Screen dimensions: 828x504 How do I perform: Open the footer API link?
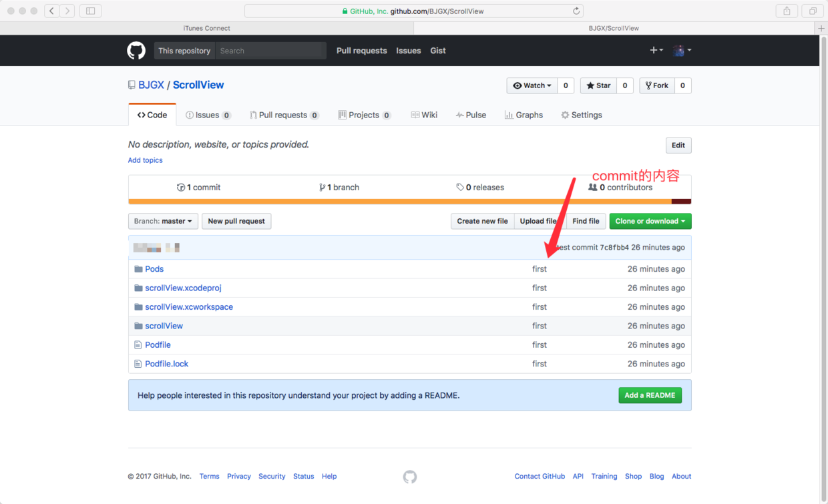point(578,477)
